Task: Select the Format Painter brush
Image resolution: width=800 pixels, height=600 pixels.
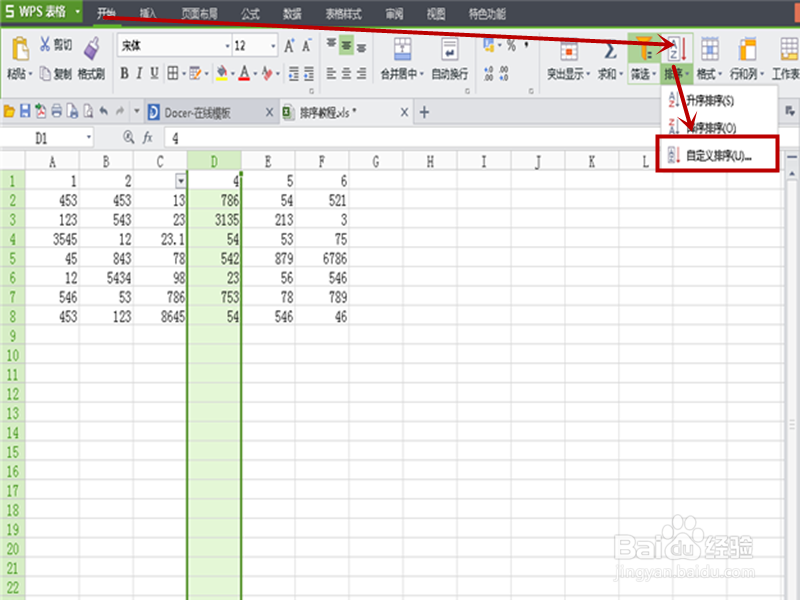Action: (91, 48)
